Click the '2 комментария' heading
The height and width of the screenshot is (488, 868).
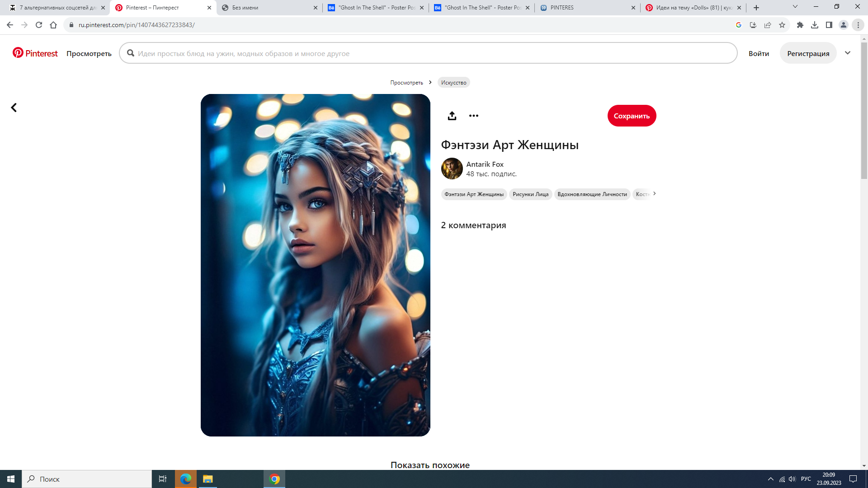(473, 225)
